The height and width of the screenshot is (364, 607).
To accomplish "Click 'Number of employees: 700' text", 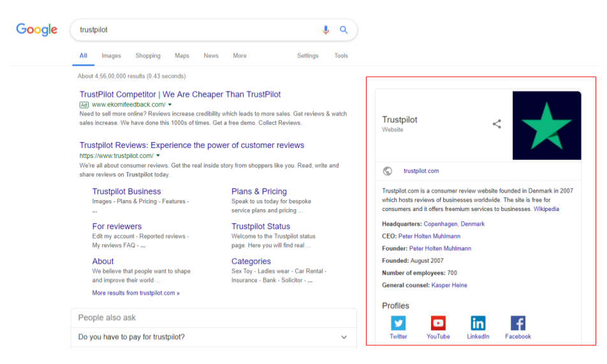I will click(420, 273).
